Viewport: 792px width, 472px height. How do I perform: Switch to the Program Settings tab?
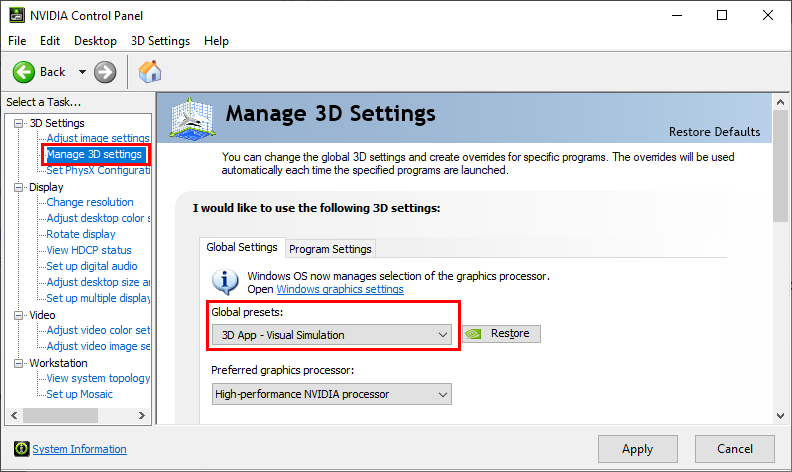(330, 249)
